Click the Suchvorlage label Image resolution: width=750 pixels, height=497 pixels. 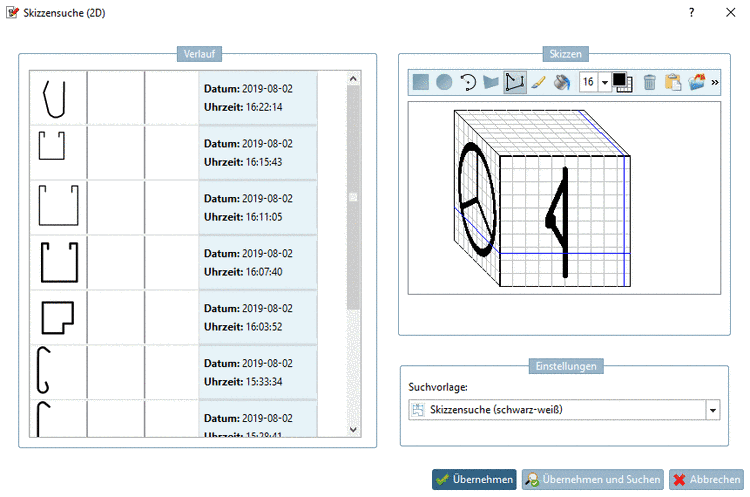(x=438, y=387)
